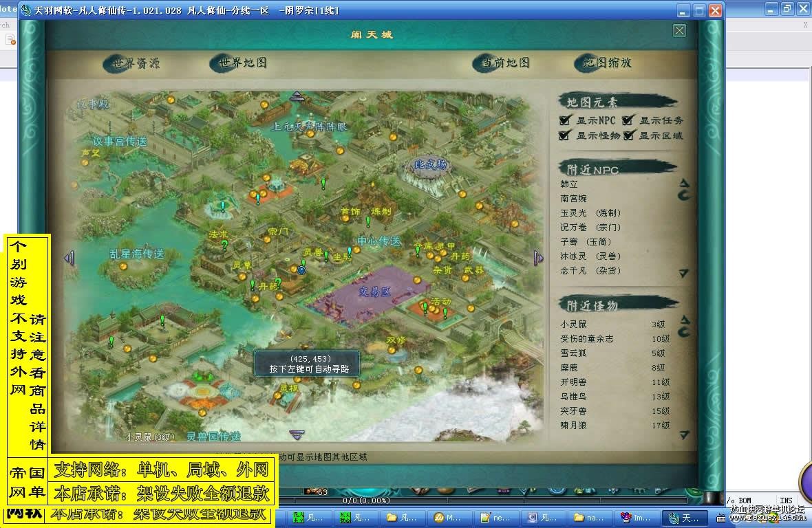Click the 比武场 arena icon on map
This screenshot has width=812, height=528.
click(430, 165)
